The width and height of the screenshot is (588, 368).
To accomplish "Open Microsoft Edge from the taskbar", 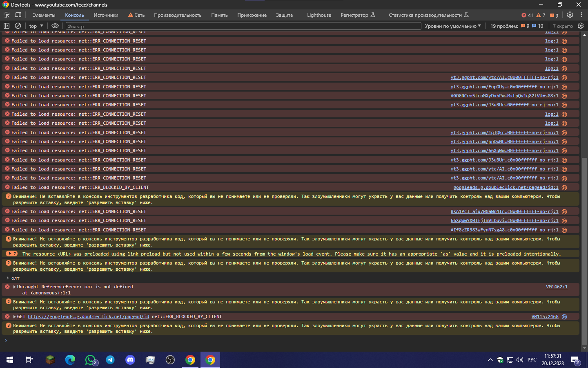I will pos(70,360).
